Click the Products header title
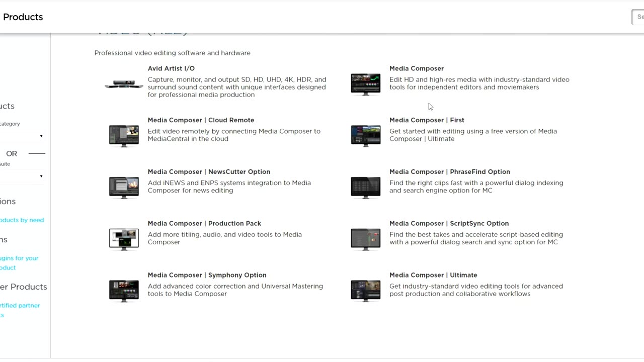The image size is (644, 362). tap(23, 17)
